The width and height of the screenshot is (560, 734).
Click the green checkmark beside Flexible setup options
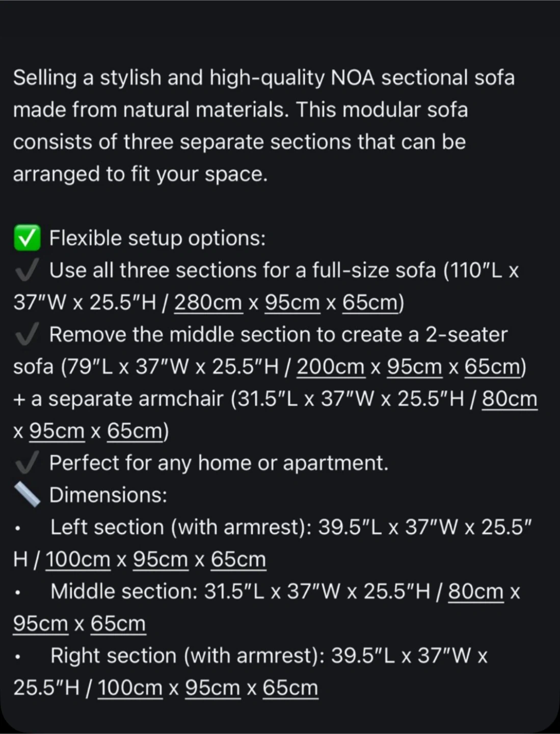27,239
